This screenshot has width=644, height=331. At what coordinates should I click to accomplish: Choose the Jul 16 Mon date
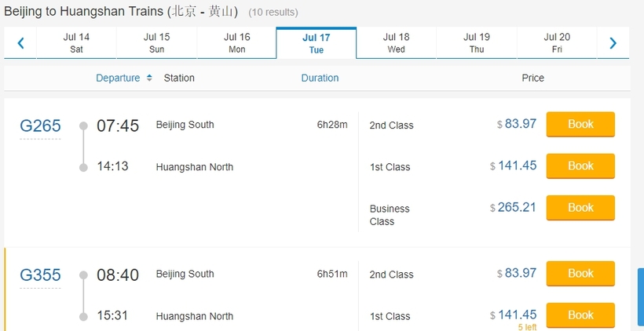237,43
